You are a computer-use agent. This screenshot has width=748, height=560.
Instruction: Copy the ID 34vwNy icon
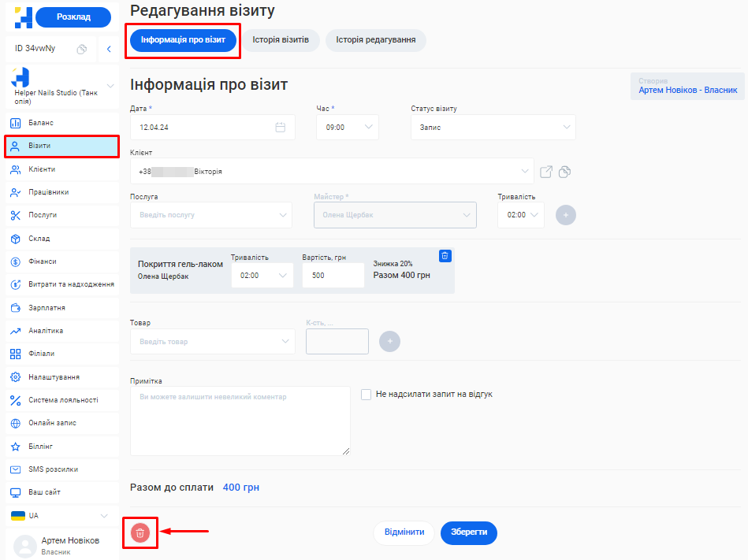82,49
